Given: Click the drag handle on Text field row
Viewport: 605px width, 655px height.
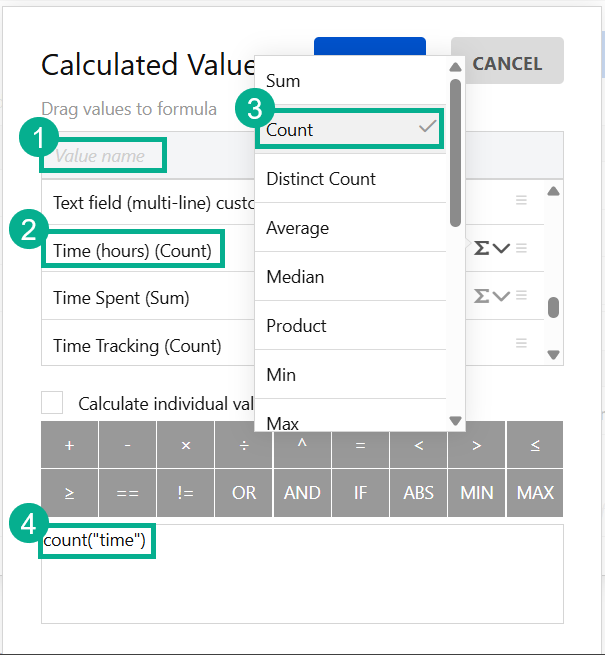Looking at the screenshot, I should (520, 201).
